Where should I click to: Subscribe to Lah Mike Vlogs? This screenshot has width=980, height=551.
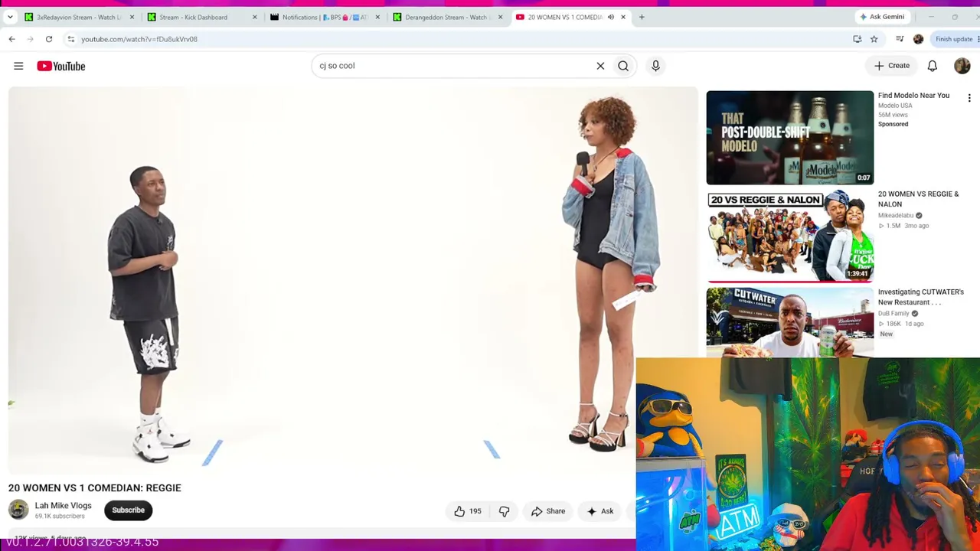pos(129,510)
